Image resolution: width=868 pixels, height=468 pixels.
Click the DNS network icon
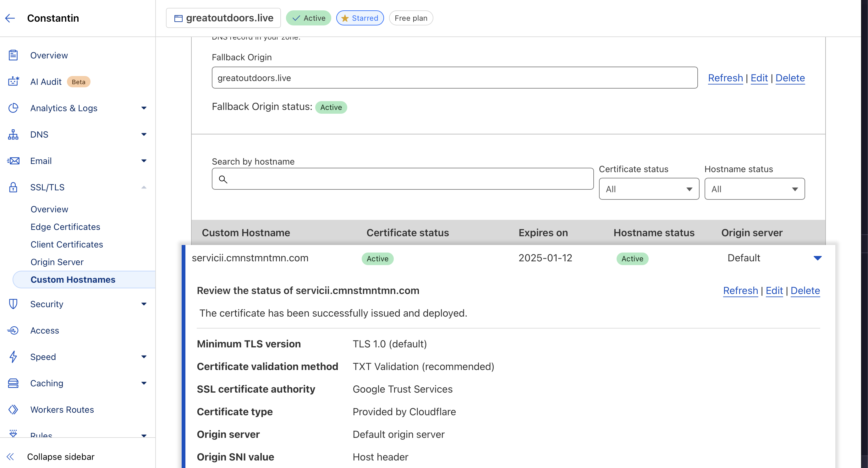13,134
